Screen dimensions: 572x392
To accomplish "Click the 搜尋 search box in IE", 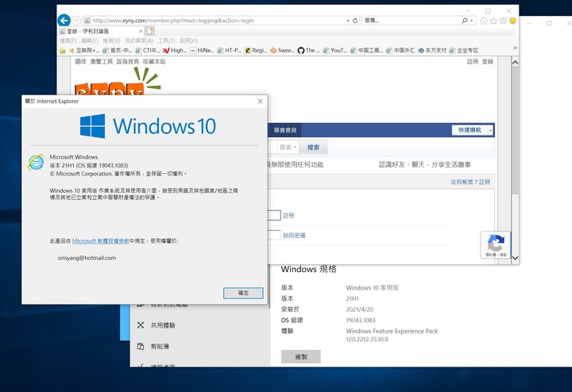I will [x=412, y=21].
